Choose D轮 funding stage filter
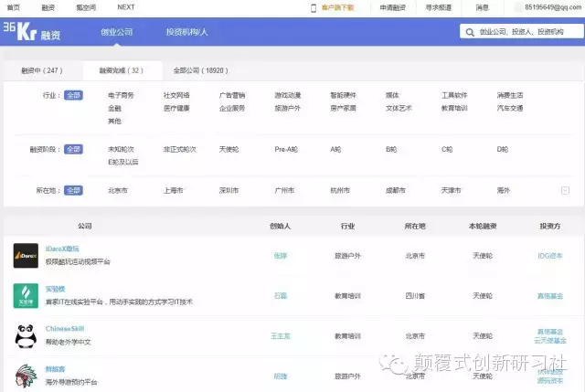Viewport: 585px width, 392px height. 503,150
